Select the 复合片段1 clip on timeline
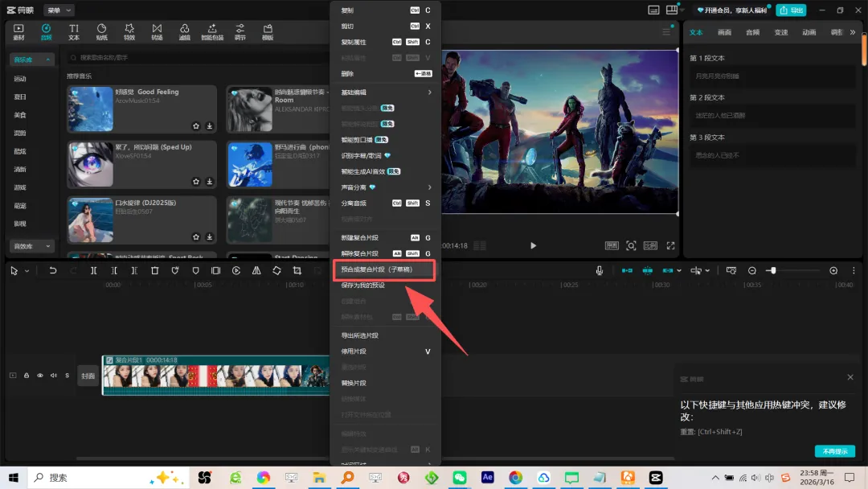The height and width of the screenshot is (489, 868). [216, 376]
